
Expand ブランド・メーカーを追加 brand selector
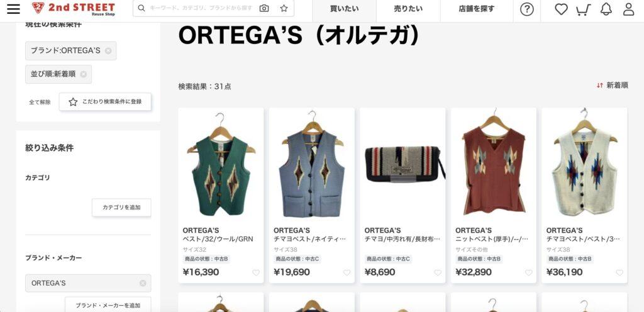click(108, 304)
